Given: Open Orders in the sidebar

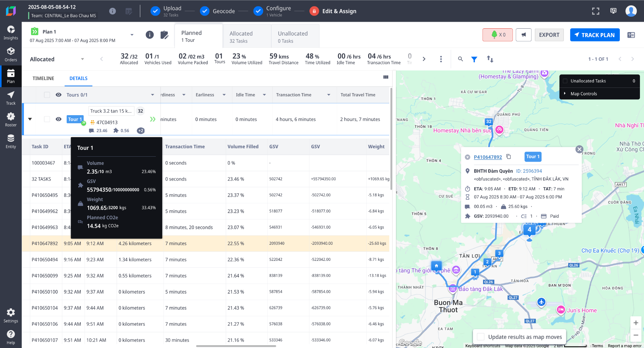Looking at the screenshot, I should 11,55.
